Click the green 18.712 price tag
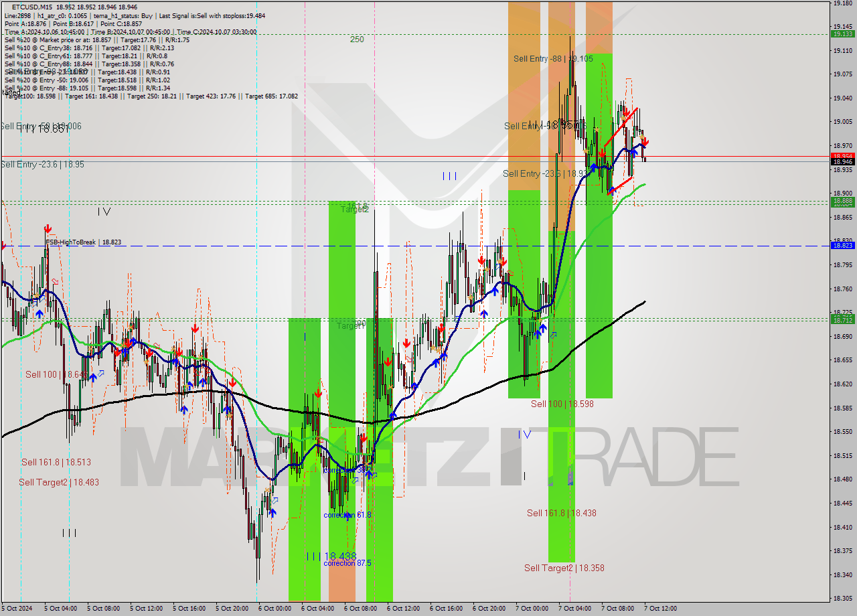857x616 pixels. 842,319
